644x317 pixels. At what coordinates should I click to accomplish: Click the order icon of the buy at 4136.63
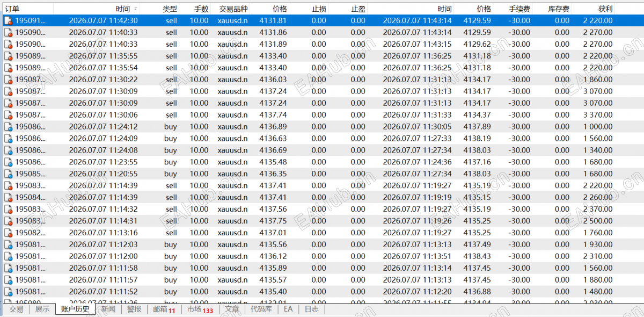pos(8,139)
